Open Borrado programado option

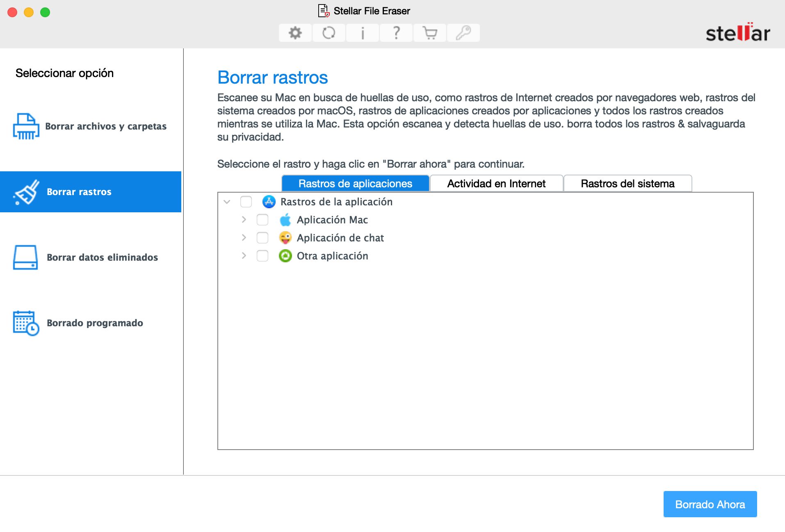point(91,323)
